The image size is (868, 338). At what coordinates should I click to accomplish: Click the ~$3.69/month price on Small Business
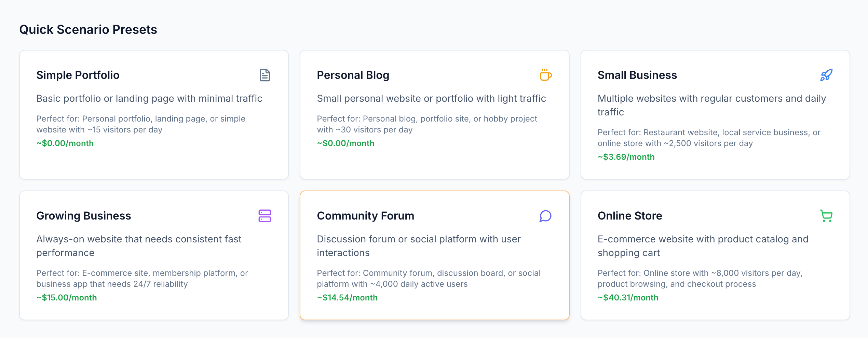click(626, 157)
